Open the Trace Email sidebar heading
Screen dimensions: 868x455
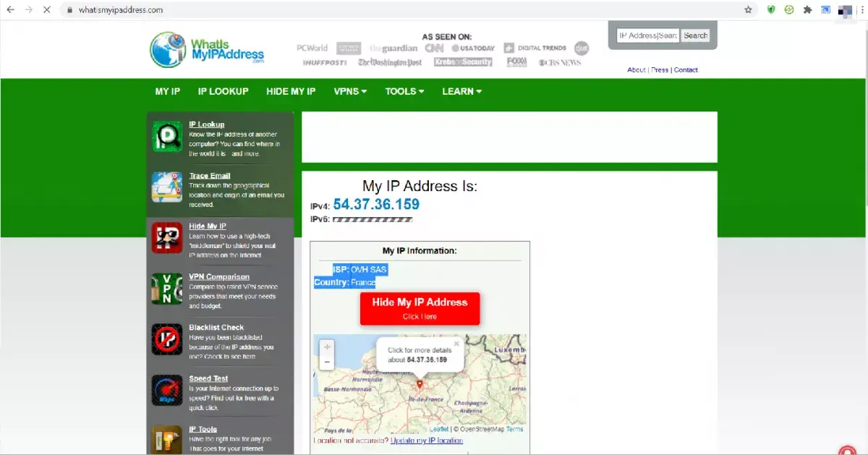point(210,176)
